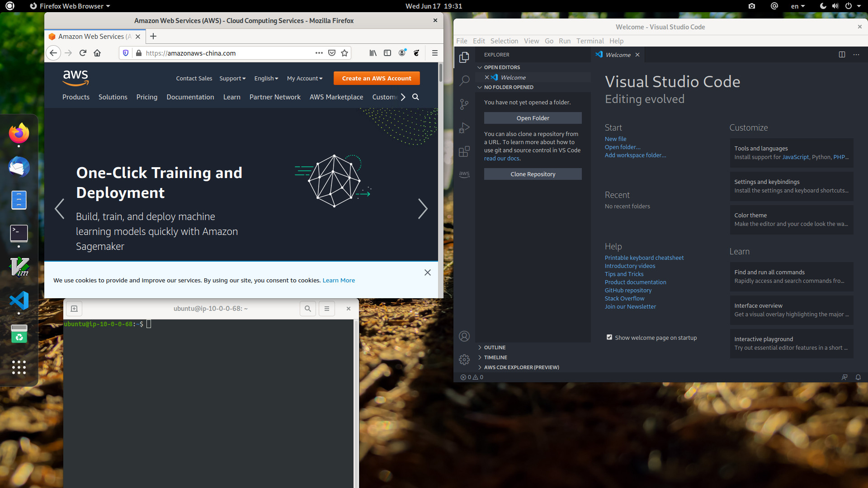Expand the OUTLINE section
868x488 pixels.
(495, 347)
